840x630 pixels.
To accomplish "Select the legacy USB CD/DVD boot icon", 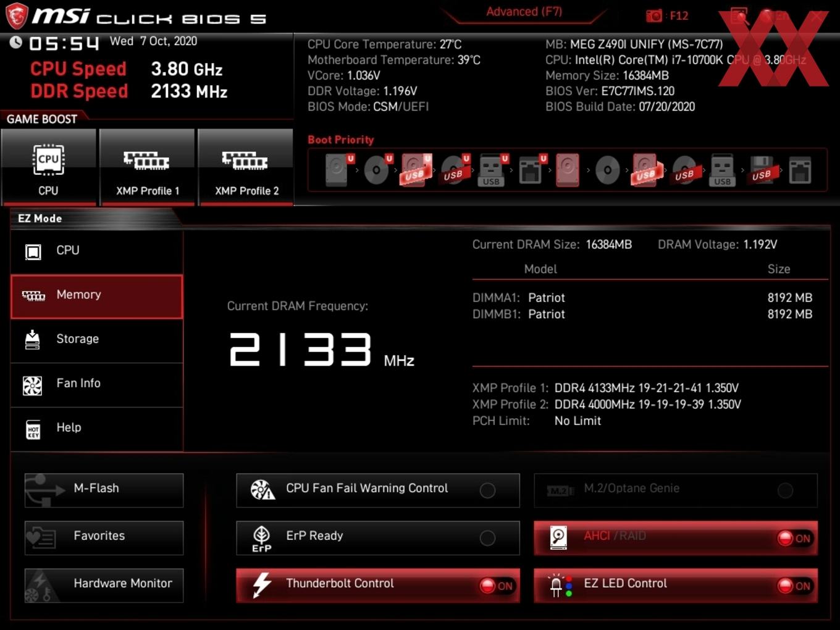I will tap(684, 170).
